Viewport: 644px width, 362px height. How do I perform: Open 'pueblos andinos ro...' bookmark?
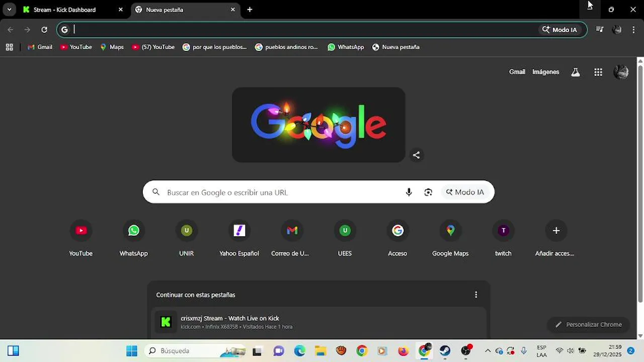click(x=287, y=47)
